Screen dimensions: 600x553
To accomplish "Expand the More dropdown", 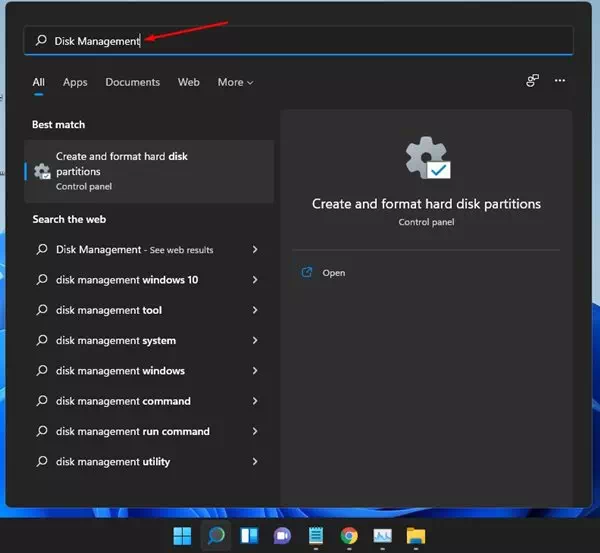I will click(235, 82).
